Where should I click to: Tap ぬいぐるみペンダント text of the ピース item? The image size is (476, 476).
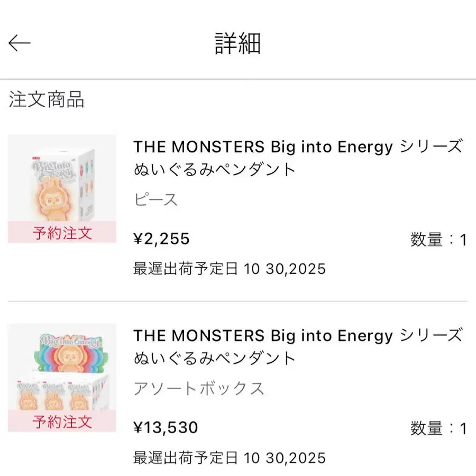[x=214, y=170]
